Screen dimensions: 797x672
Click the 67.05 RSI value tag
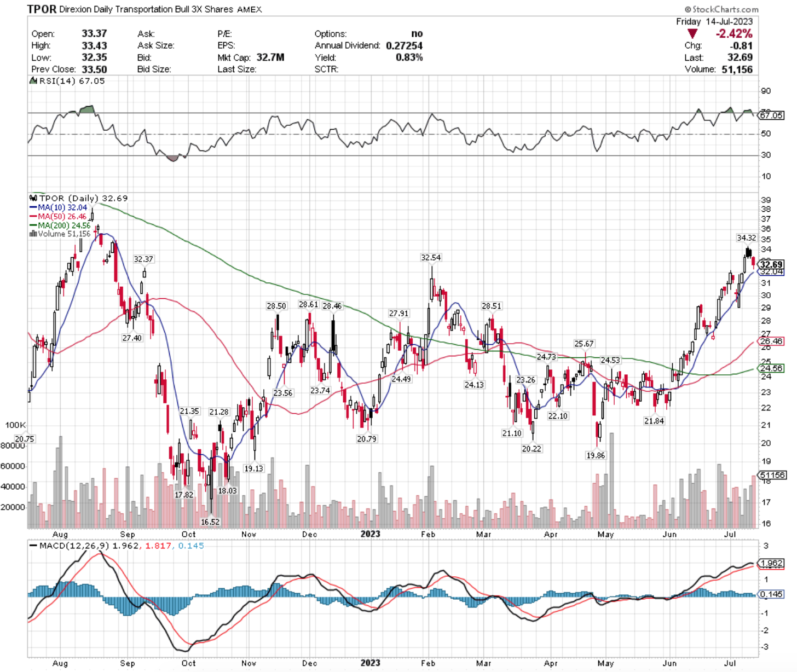point(771,115)
